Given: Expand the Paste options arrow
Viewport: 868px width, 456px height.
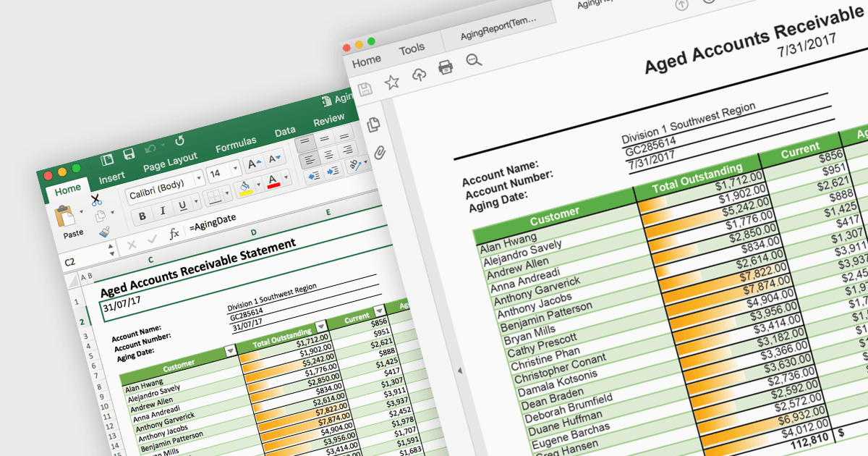Looking at the screenshot, I should point(82,211).
